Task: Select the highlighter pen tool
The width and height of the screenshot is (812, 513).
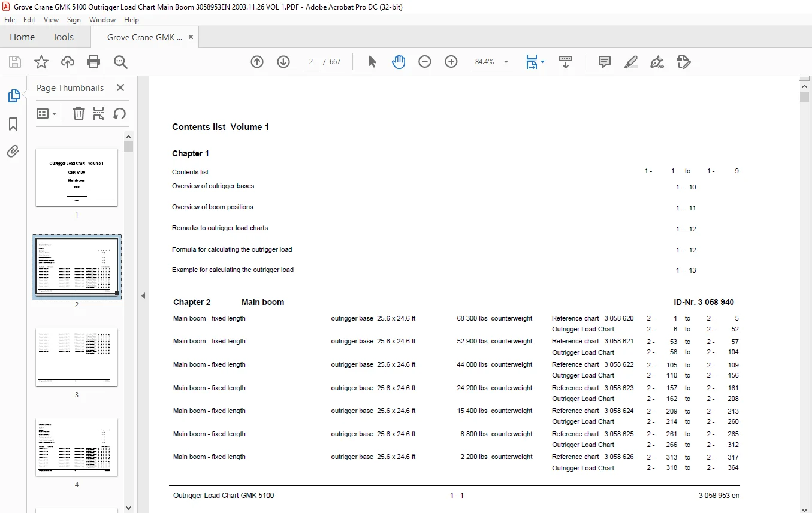Action: 631,62
